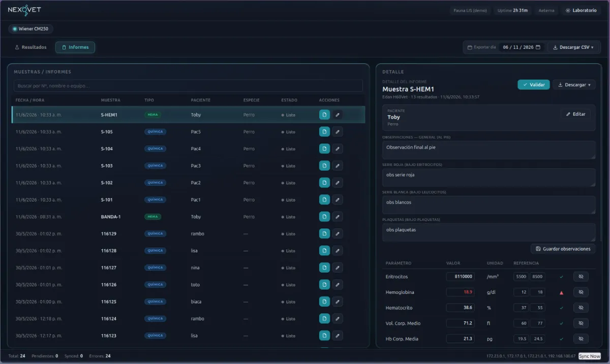Click pencil edit icon for sample 116125
The height and width of the screenshot is (364, 610).
tap(337, 302)
